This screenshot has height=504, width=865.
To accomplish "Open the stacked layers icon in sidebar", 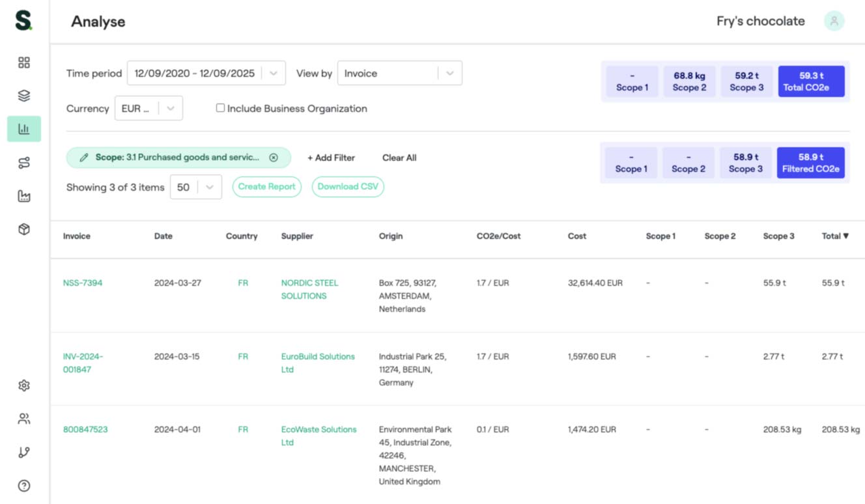I will [x=24, y=96].
